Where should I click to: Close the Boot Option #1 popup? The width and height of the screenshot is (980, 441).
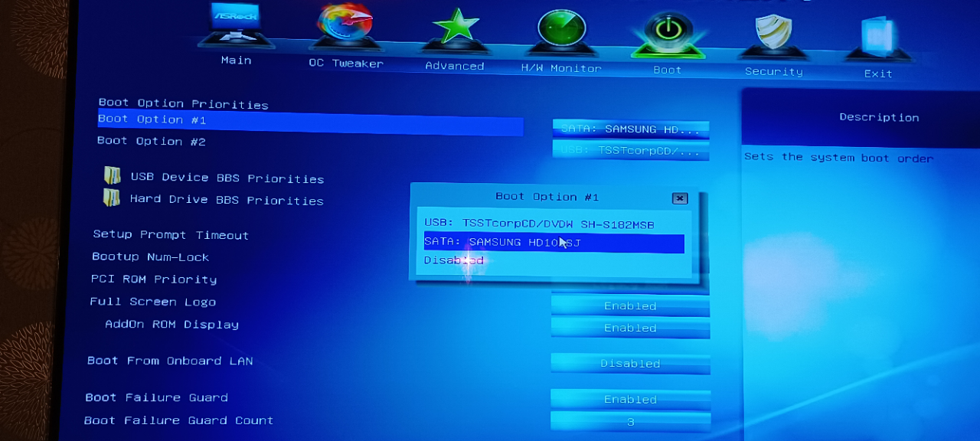coord(679,198)
